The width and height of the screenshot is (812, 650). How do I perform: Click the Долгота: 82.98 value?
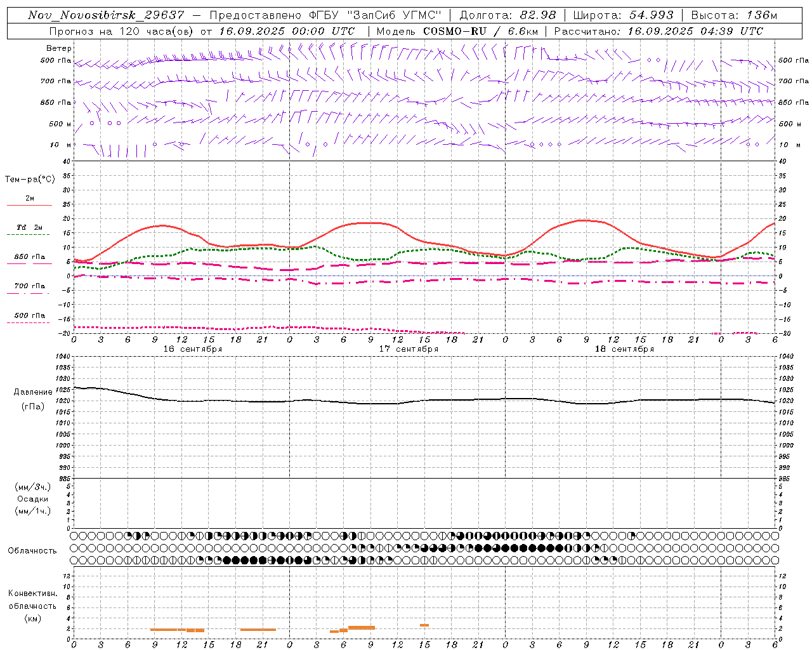[x=507, y=15]
